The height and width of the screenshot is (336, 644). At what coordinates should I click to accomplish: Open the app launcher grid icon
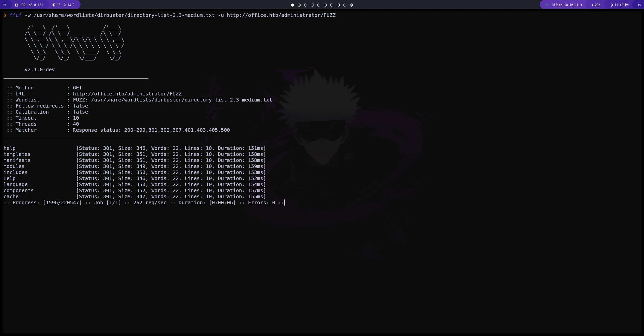point(5,5)
